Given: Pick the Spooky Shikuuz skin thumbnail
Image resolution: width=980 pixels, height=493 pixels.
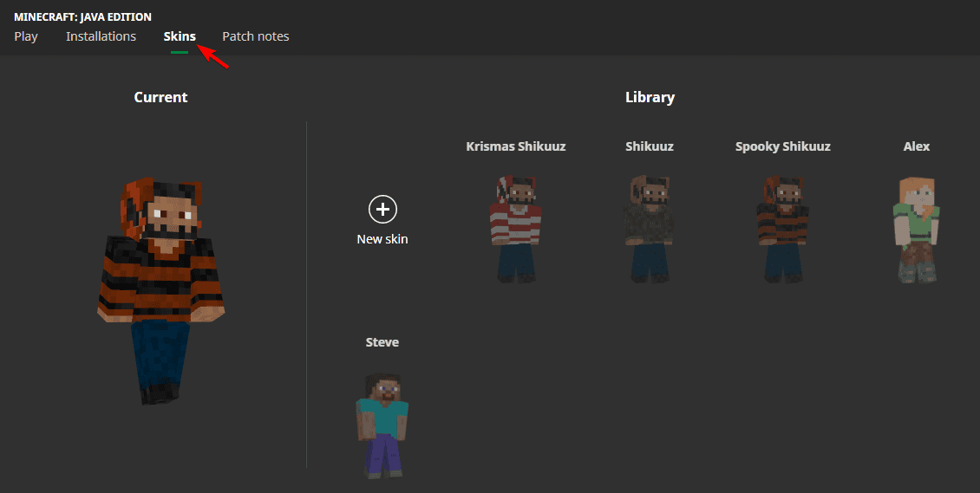Looking at the screenshot, I should pyautogui.click(x=782, y=229).
